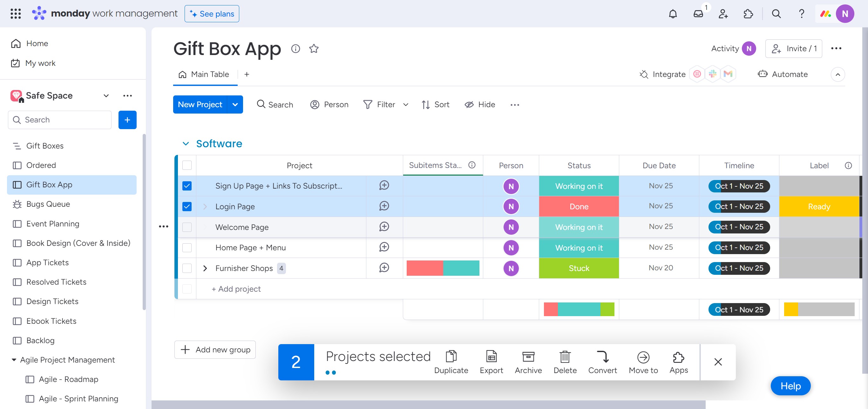Uncheck the Login Page row checkbox
This screenshot has width=868, height=409.
tap(187, 206)
